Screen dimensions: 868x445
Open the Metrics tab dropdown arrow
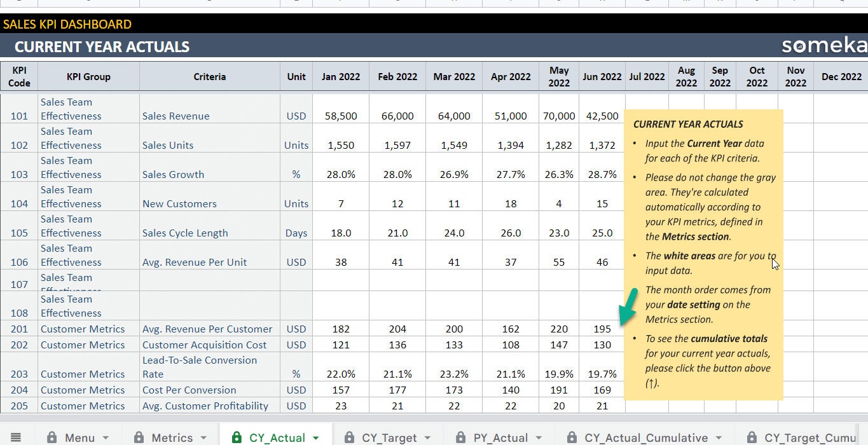(203, 438)
